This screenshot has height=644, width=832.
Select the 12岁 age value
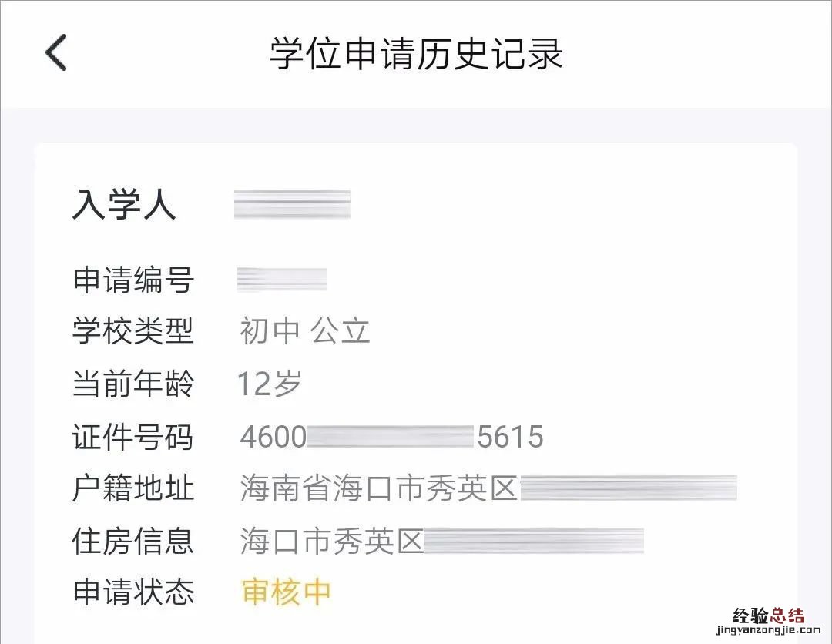[x=269, y=384]
